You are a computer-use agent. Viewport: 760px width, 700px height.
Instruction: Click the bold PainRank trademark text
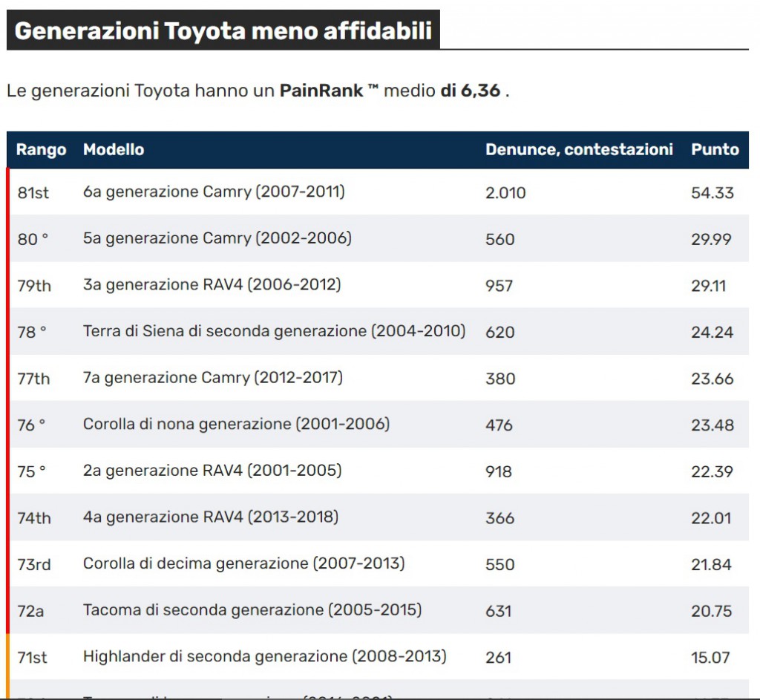319,90
